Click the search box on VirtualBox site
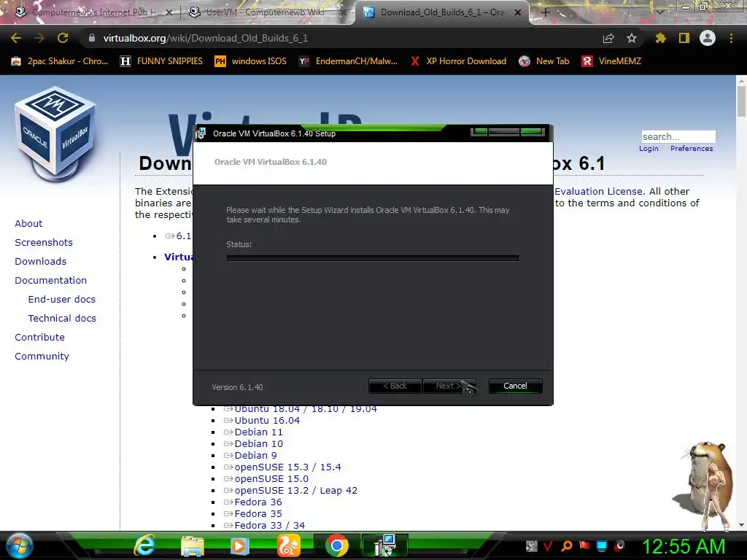 [x=678, y=136]
